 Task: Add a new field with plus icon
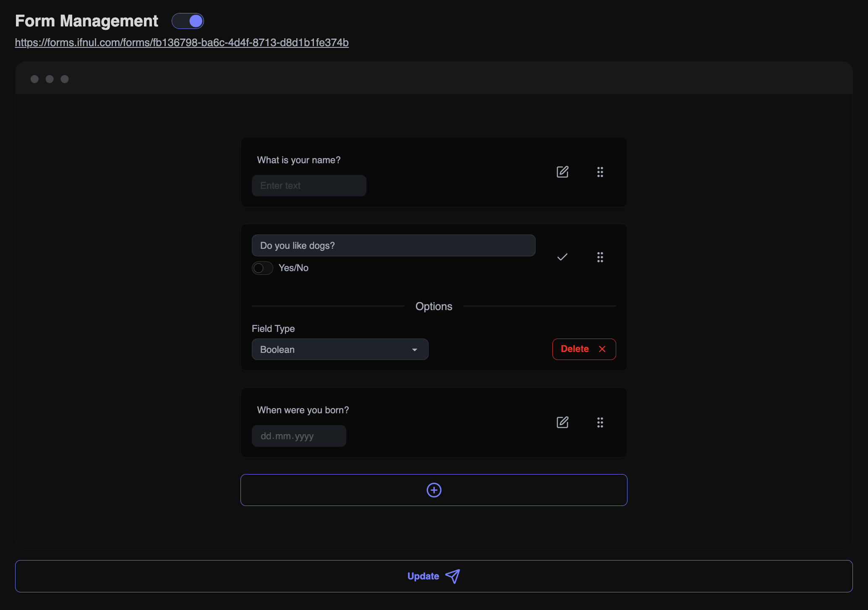pyautogui.click(x=434, y=490)
